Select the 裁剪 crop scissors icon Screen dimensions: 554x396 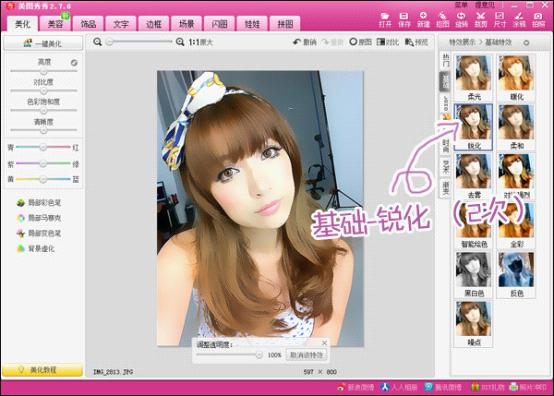pos(481,20)
